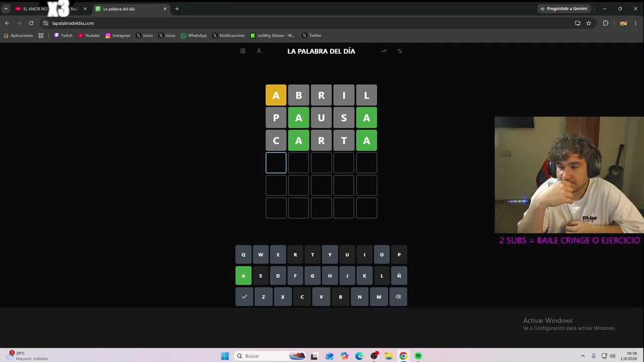Open the game settings sliders icon
The height and width of the screenshot is (362, 644).
tap(399, 51)
